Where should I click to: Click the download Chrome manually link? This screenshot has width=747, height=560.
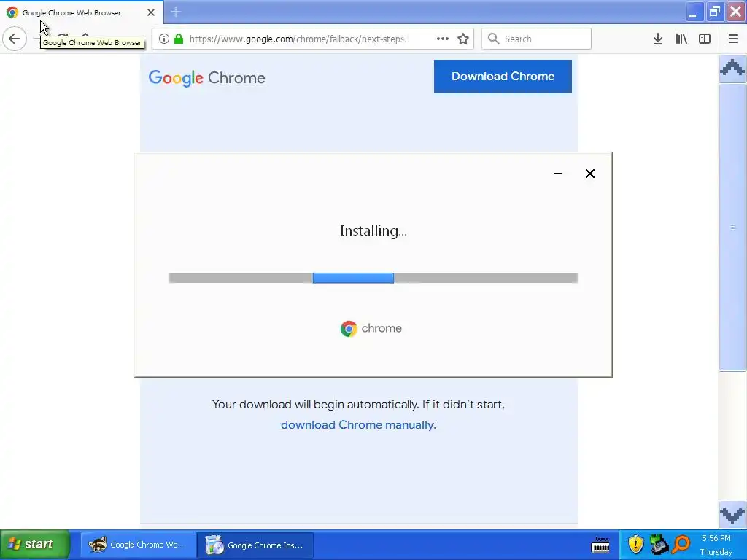pyautogui.click(x=358, y=425)
